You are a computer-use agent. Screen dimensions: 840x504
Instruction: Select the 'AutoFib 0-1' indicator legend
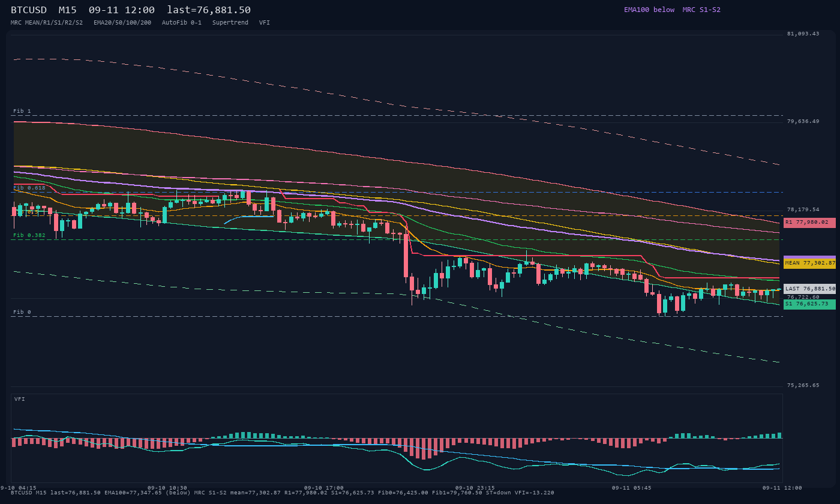182,22
